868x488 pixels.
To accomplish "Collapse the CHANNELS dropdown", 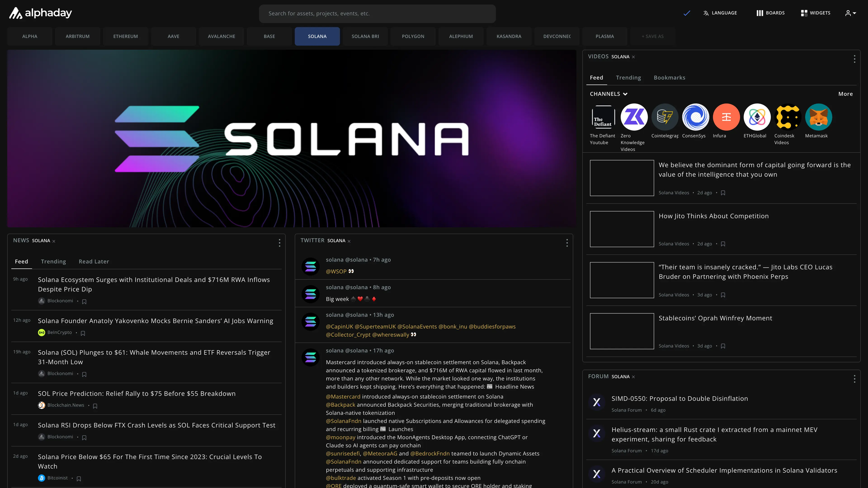I will 609,94.
